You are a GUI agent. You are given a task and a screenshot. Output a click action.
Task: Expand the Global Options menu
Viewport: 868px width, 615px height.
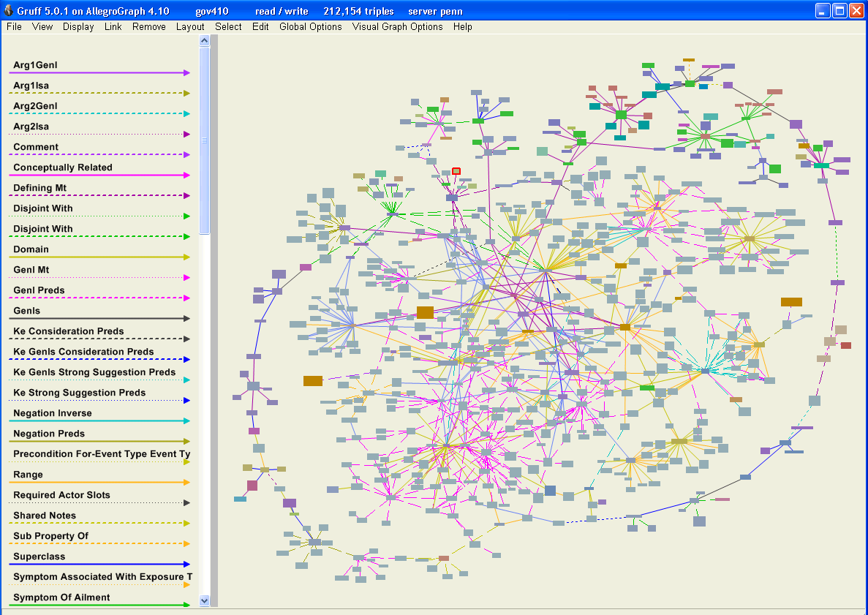click(x=310, y=26)
